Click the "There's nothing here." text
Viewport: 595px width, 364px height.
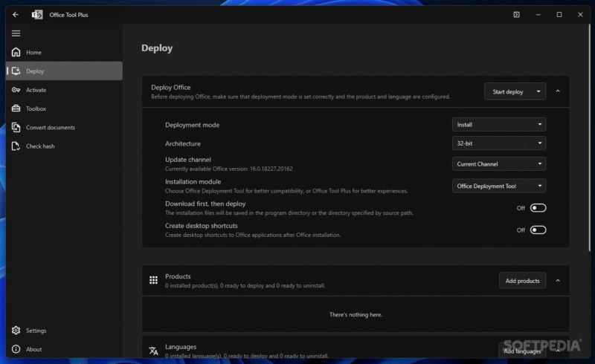[x=356, y=315]
